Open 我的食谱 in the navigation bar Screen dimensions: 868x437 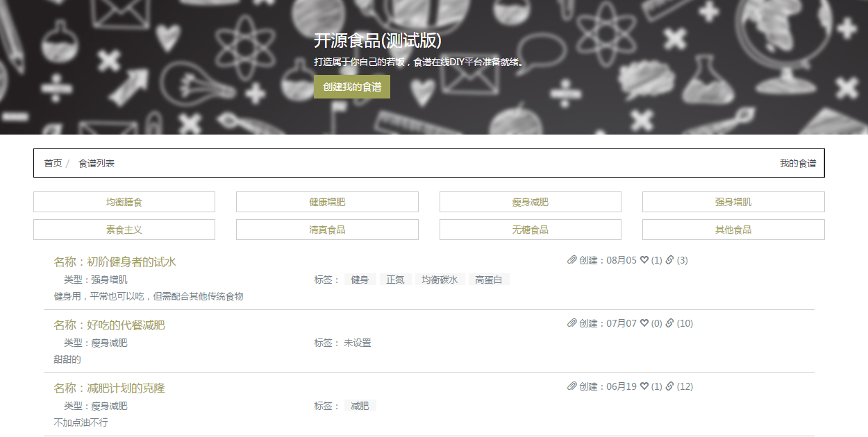click(797, 163)
